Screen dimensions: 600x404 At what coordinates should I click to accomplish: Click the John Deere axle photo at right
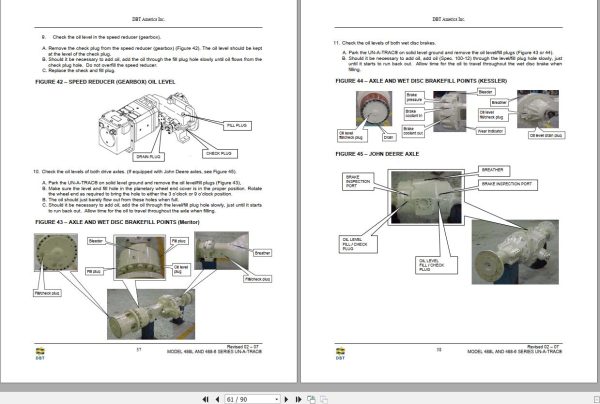click(515, 252)
